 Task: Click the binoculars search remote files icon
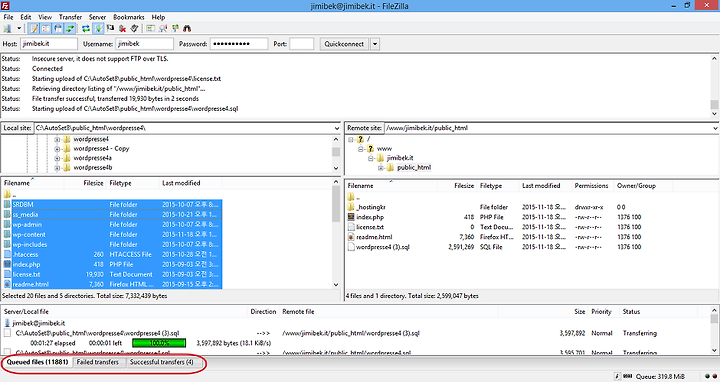(187, 28)
